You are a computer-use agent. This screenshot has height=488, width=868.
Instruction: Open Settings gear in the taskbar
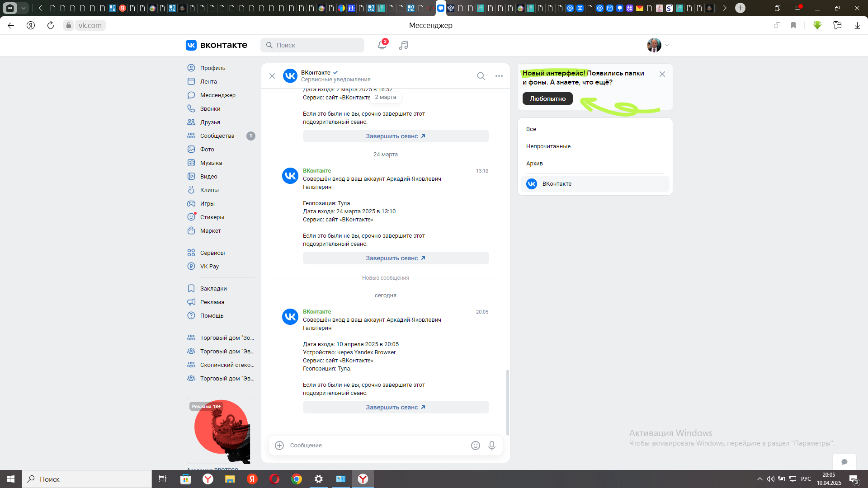(319, 479)
